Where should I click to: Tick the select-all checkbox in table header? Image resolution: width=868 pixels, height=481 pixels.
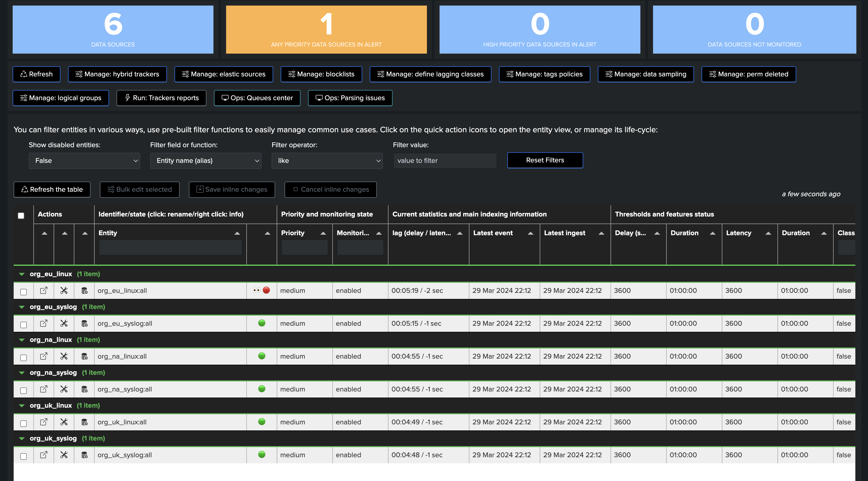pos(21,215)
